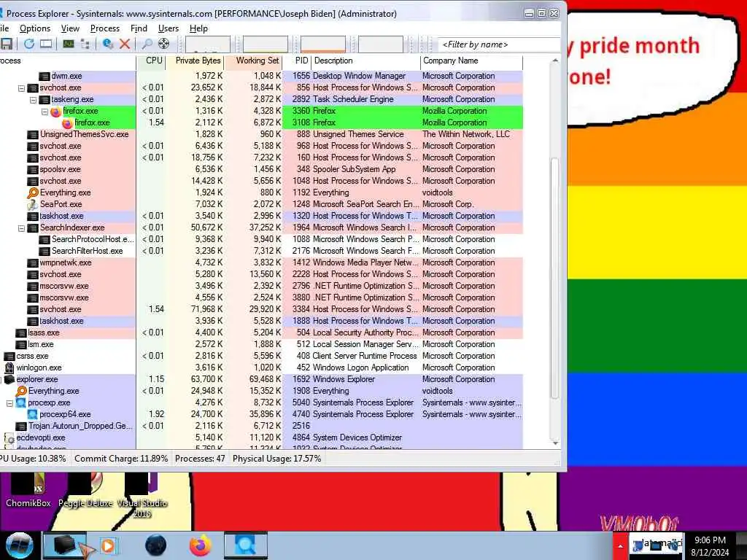
Task: Click the Process Explorer taskbar button
Action: pos(245,545)
